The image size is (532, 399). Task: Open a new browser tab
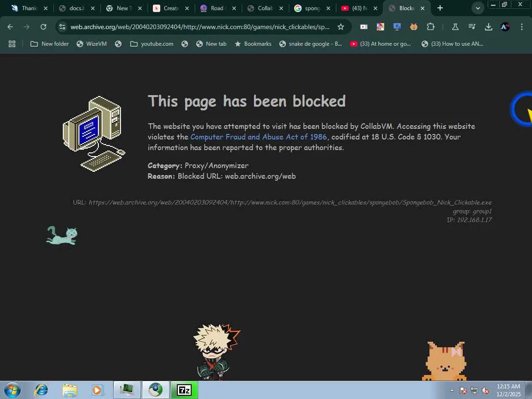coord(440,8)
